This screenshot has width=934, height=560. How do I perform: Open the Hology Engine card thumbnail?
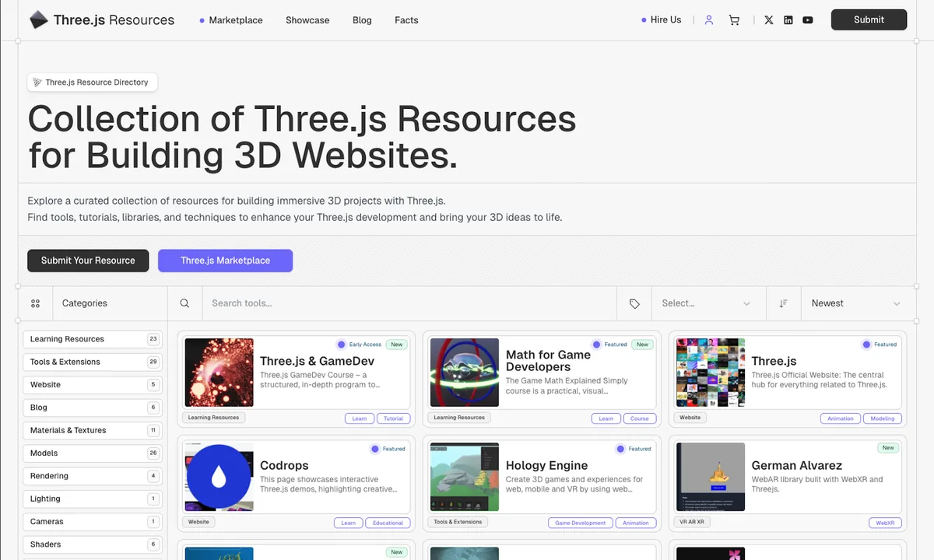(465, 477)
